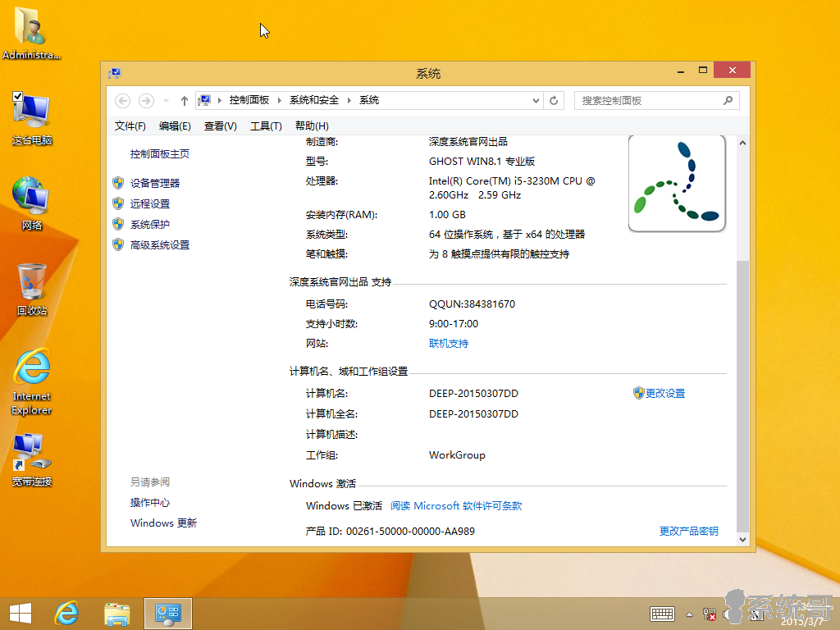Select the 宽带连接 desktop shortcut
840x630 pixels.
pyautogui.click(x=32, y=460)
